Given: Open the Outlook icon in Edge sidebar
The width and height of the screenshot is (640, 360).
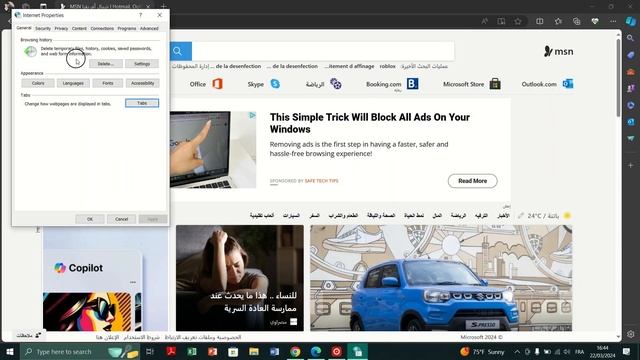Looking at the screenshot, I should pyautogui.click(x=631, y=122).
